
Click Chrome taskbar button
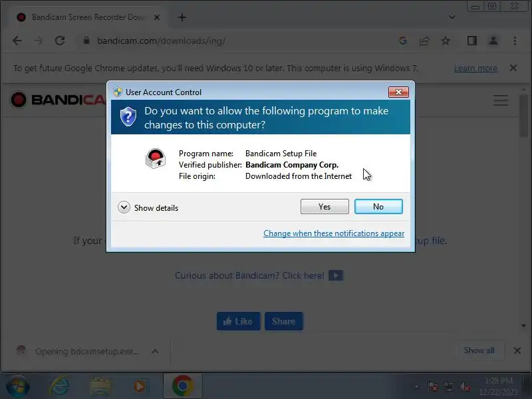tap(182, 386)
